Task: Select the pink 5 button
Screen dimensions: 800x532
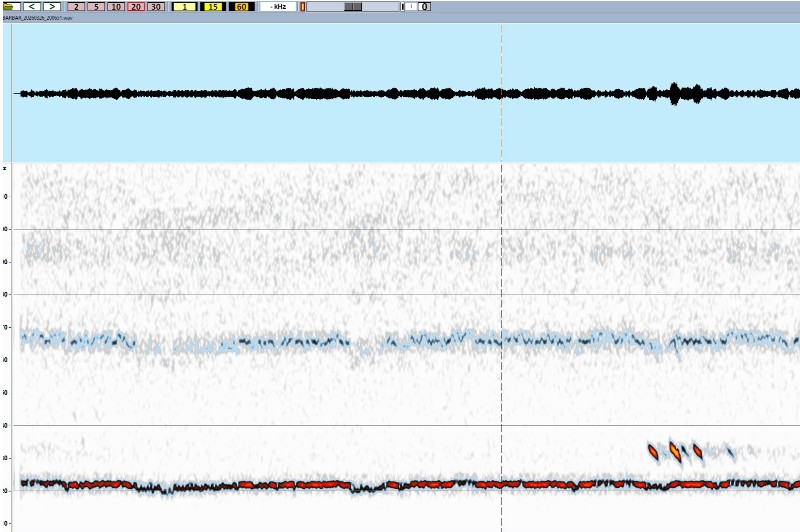Action: [x=96, y=6]
